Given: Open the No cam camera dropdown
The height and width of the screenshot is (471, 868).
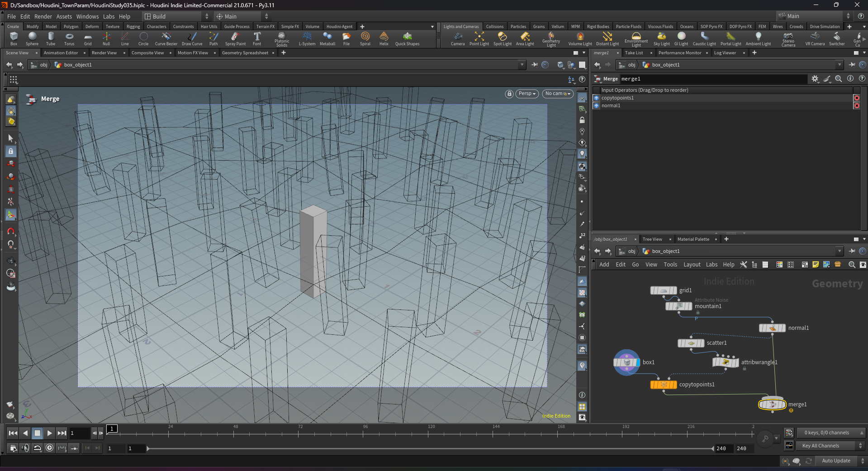Looking at the screenshot, I should (557, 94).
